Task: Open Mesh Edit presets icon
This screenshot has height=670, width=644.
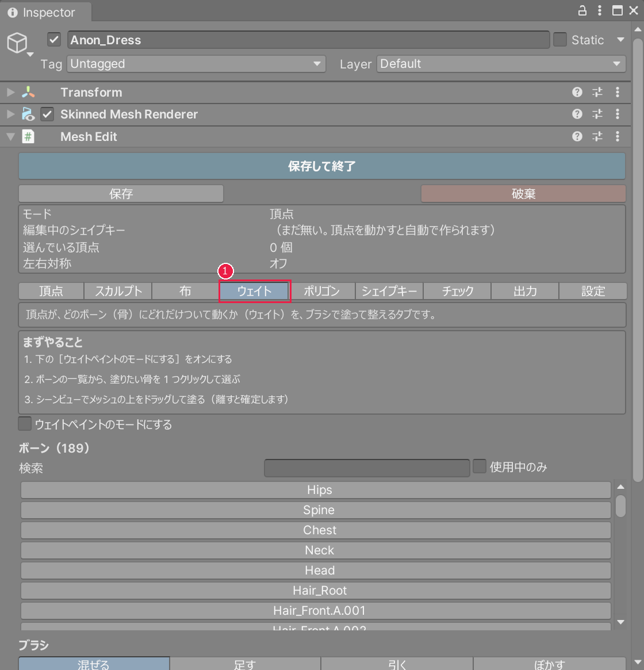Action: [x=597, y=136]
